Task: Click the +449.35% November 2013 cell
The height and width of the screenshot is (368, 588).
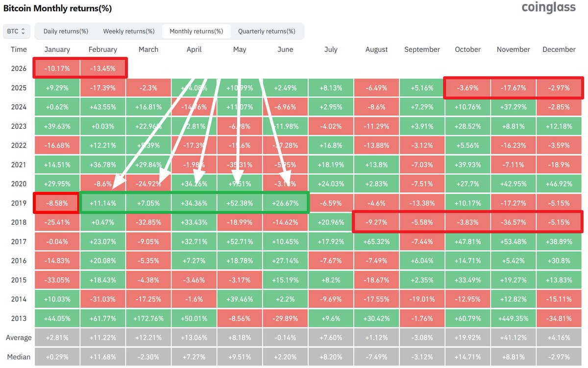Action: (513, 318)
